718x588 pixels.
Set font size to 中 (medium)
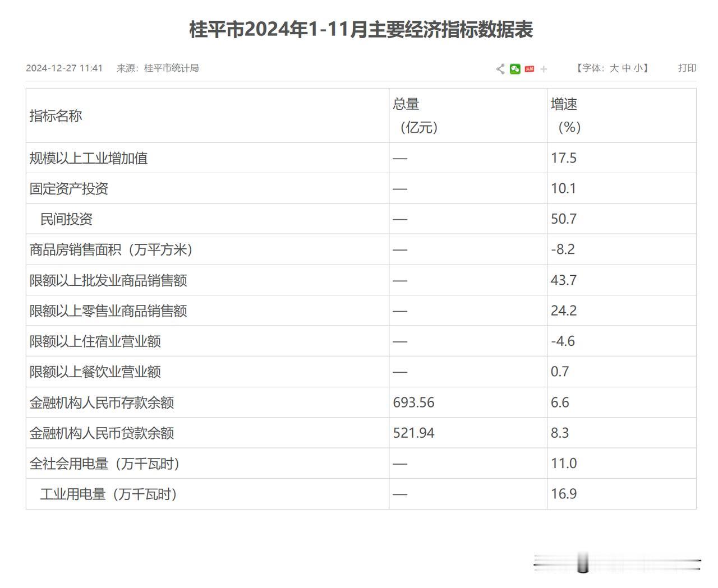click(626, 68)
